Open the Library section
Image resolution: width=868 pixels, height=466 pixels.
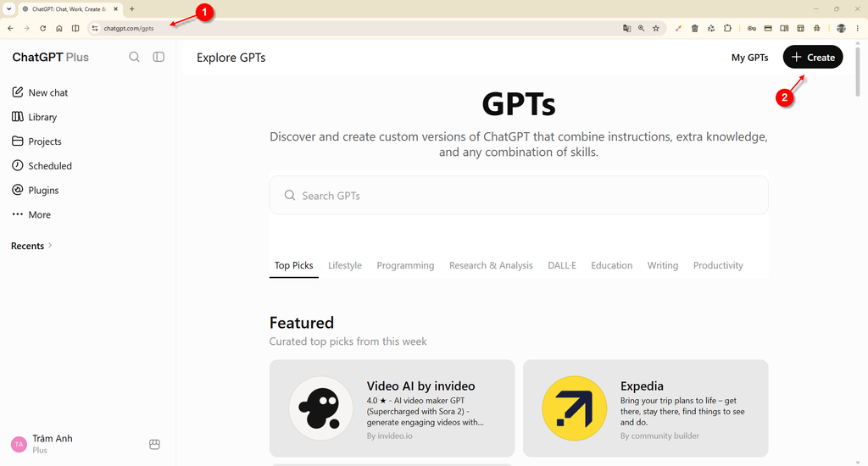tap(34, 117)
